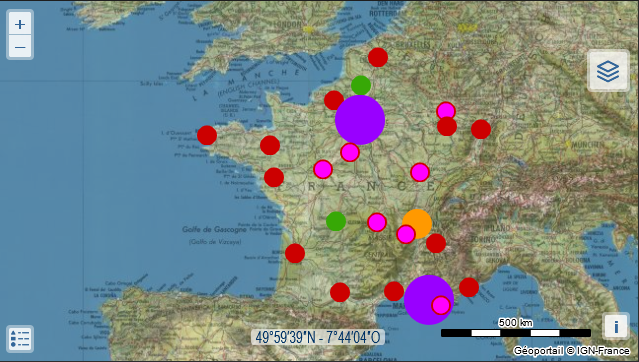Click the orange circle near Lyon
639x362 pixels.
417,223
